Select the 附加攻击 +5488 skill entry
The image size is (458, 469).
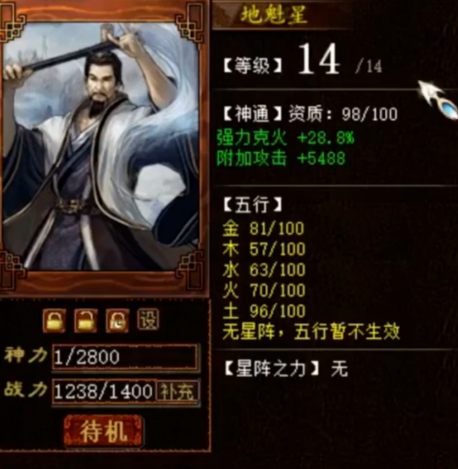click(281, 158)
